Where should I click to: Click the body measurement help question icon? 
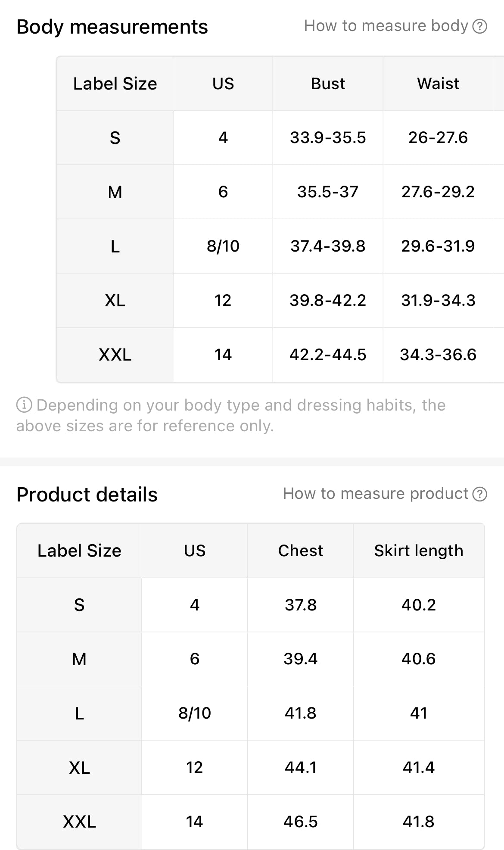pos(479,26)
